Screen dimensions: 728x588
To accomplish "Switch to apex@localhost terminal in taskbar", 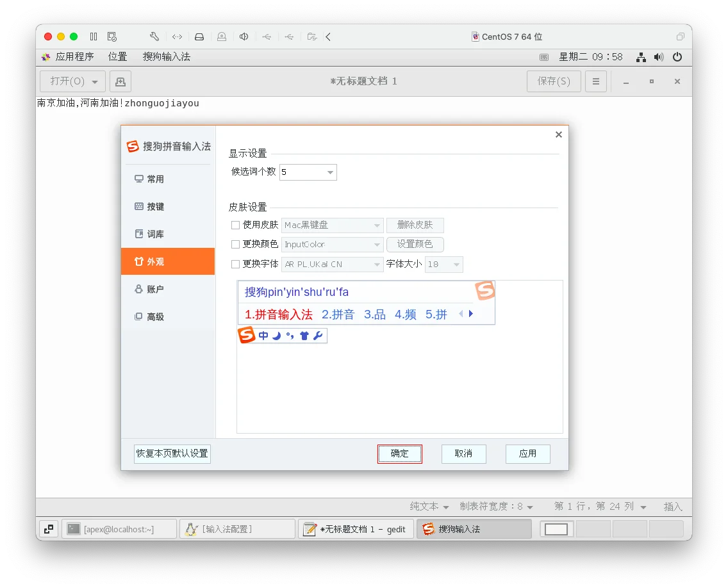I will pyautogui.click(x=119, y=529).
